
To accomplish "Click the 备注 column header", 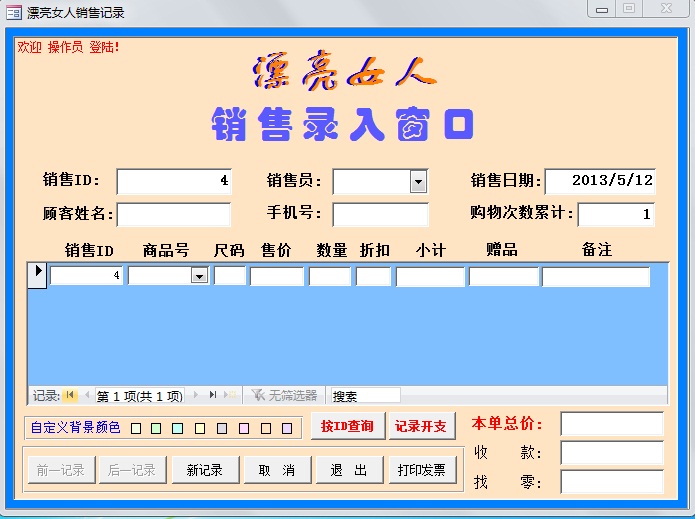I will pos(597,250).
